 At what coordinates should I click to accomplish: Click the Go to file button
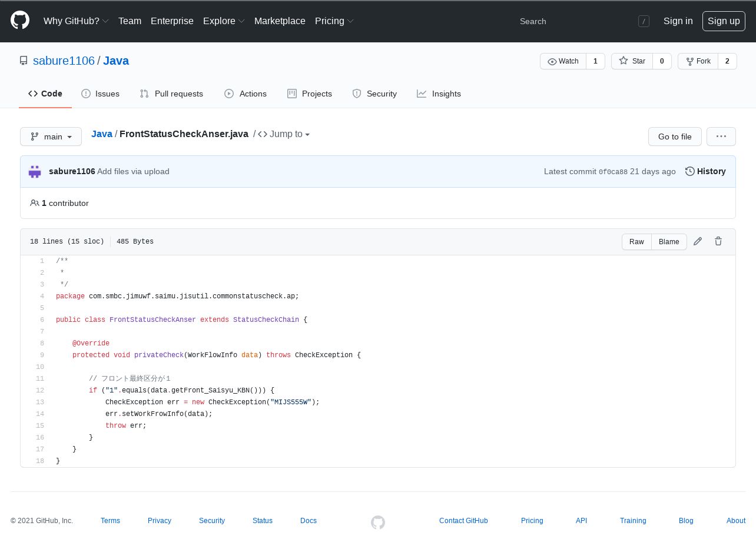(675, 137)
